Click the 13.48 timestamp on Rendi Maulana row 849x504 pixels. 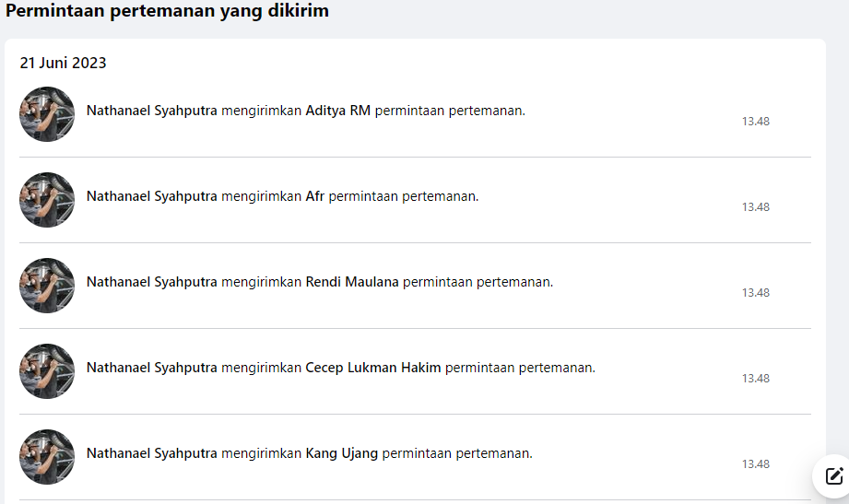[756, 293]
